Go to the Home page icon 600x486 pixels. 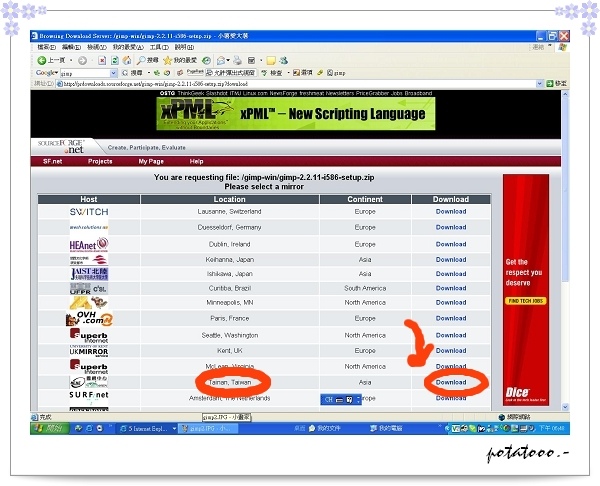[127, 60]
